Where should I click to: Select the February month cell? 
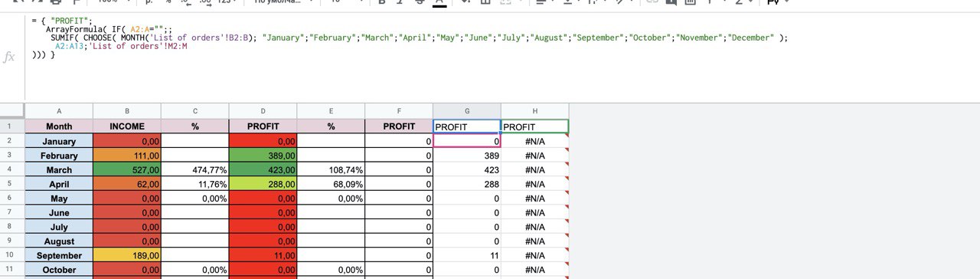coord(59,156)
